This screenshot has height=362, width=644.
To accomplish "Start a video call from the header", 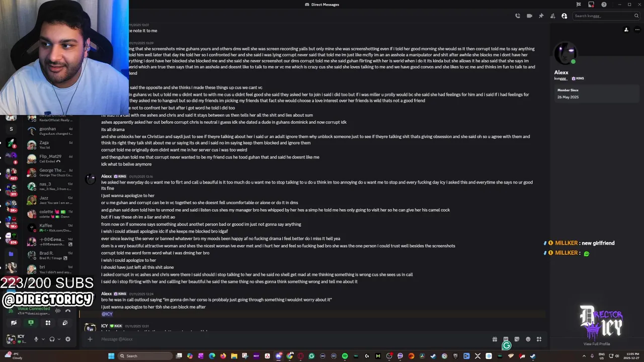I will 529,16.
